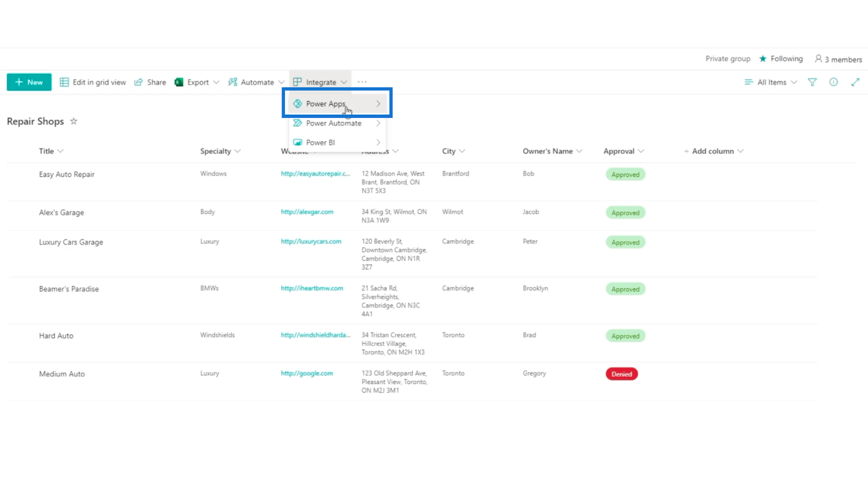
Task: Select Power Apps menu entry
Action: point(337,104)
